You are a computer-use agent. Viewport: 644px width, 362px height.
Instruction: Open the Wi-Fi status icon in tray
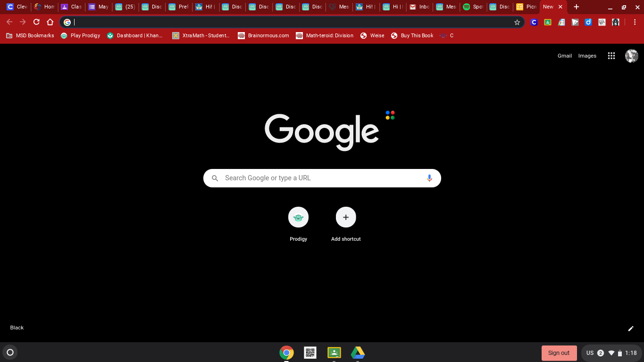pyautogui.click(x=611, y=353)
